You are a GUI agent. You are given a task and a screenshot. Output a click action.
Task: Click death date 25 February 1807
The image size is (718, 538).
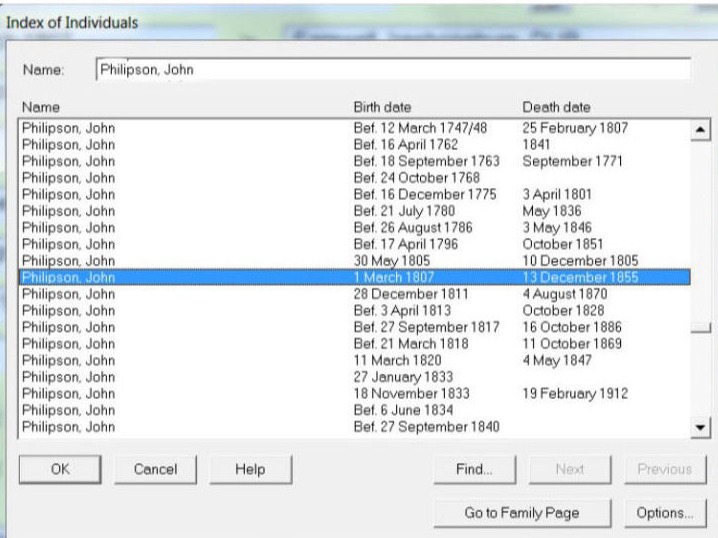click(x=575, y=128)
